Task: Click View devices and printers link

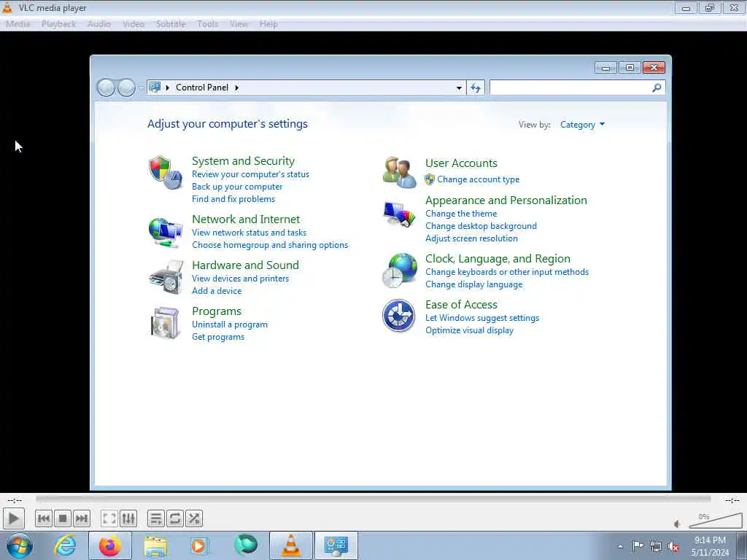Action: (x=240, y=279)
